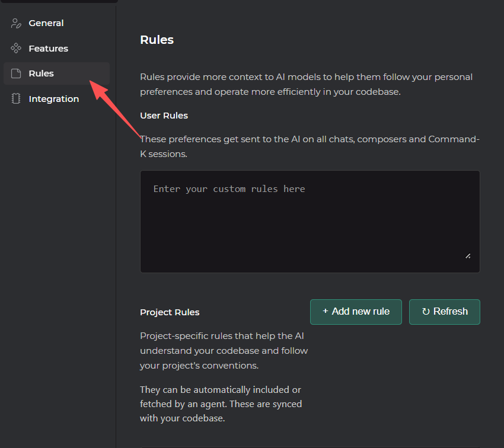Click the Project Rules subheading
504x448 pixels.
click(170, 312)
